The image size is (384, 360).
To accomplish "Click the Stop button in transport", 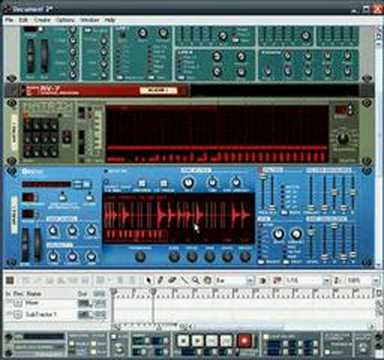I will click(183, 340).
